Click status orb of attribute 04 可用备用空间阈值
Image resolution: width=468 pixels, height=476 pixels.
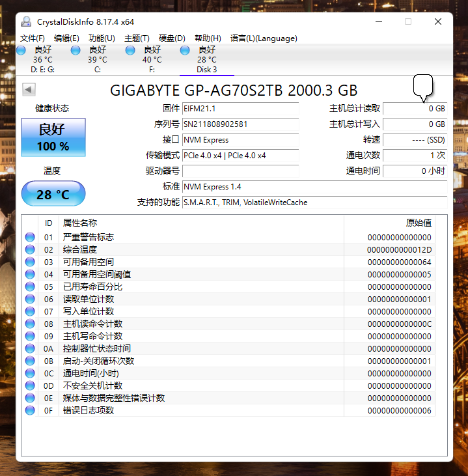point(30,274)
